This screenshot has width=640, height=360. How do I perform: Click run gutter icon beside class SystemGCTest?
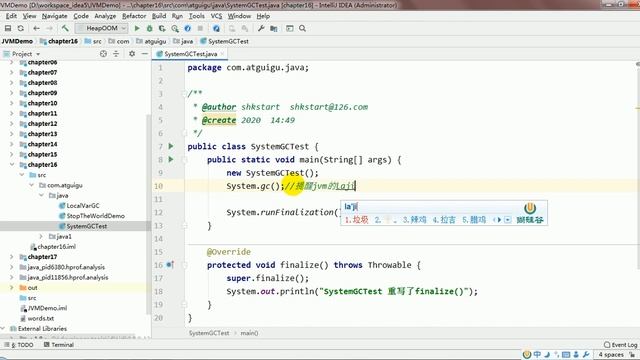(x=171, y=146)
